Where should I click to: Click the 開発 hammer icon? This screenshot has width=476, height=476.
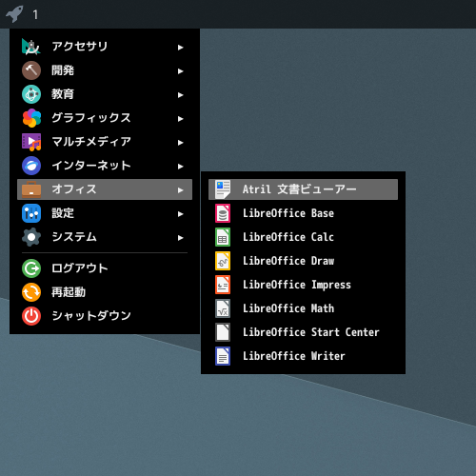click(31, 70)
